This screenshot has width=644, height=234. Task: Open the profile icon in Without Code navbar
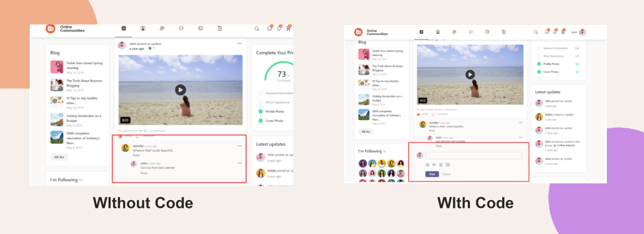pyautogui.click(x=143, y=28)
